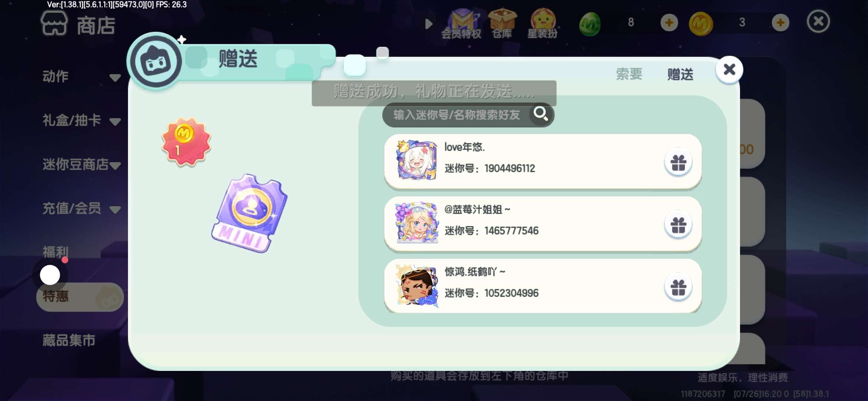Expand the top bar arrow
Viewport: 868px width, 401px height.
(x=429, y=24)
